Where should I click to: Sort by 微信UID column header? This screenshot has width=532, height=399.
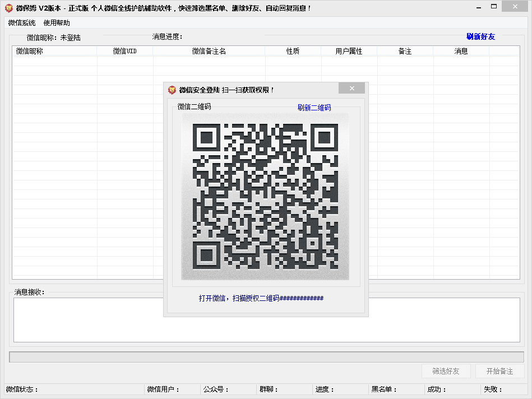125,51
